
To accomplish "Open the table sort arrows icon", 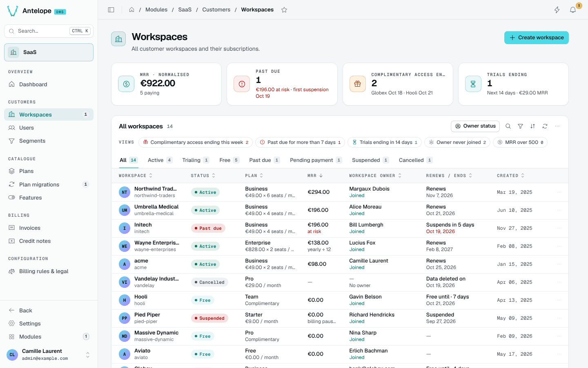I will 532,126.
